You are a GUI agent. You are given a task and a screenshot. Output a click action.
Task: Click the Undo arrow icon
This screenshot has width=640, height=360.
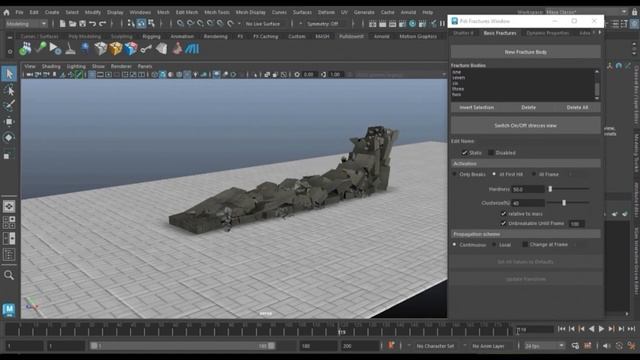pos(93,24)
